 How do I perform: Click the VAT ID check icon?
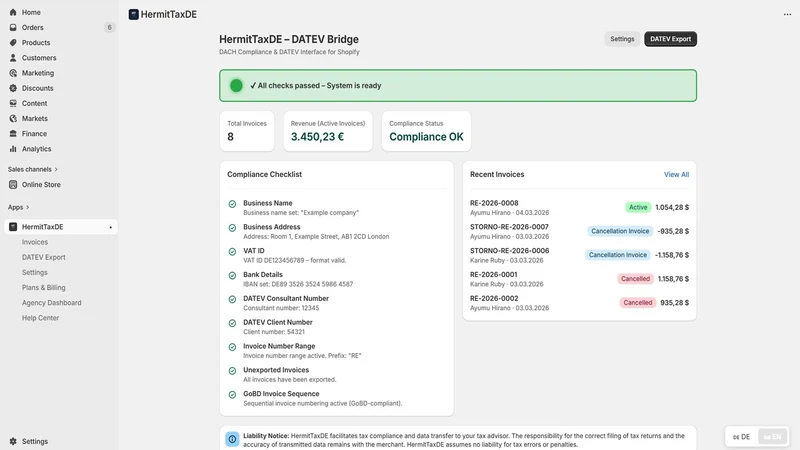click(232, 252)
